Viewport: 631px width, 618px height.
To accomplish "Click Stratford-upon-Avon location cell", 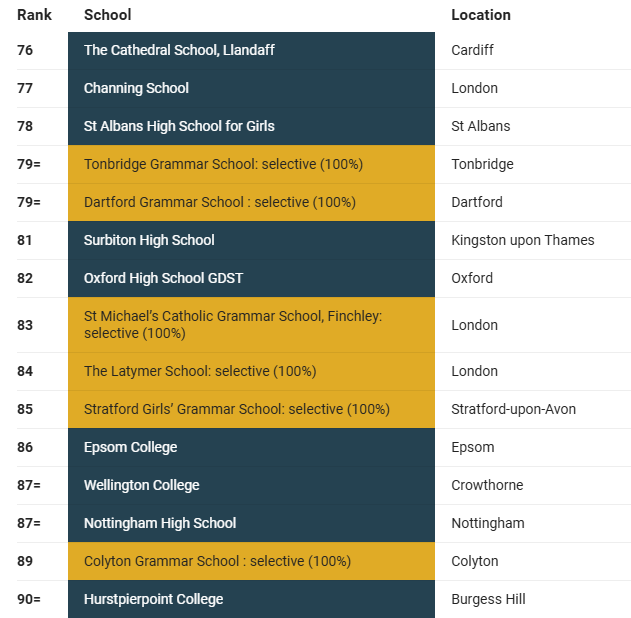I will tap(513, 409).
